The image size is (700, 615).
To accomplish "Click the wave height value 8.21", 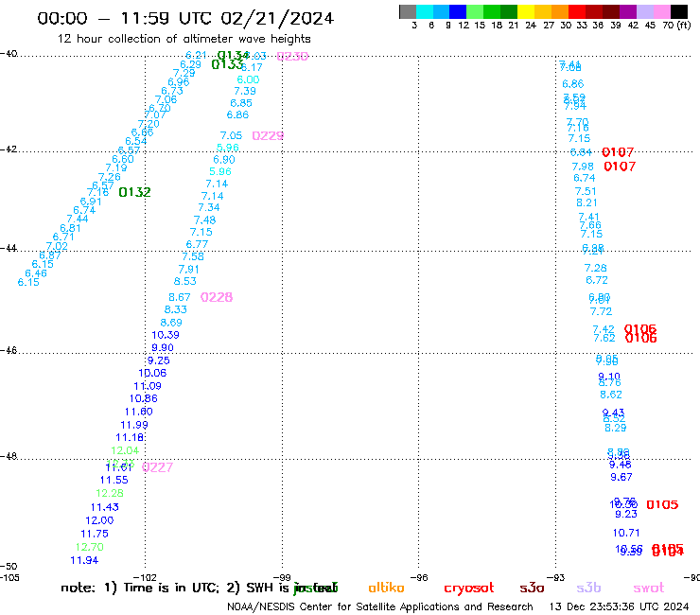I will click(586, 202).
